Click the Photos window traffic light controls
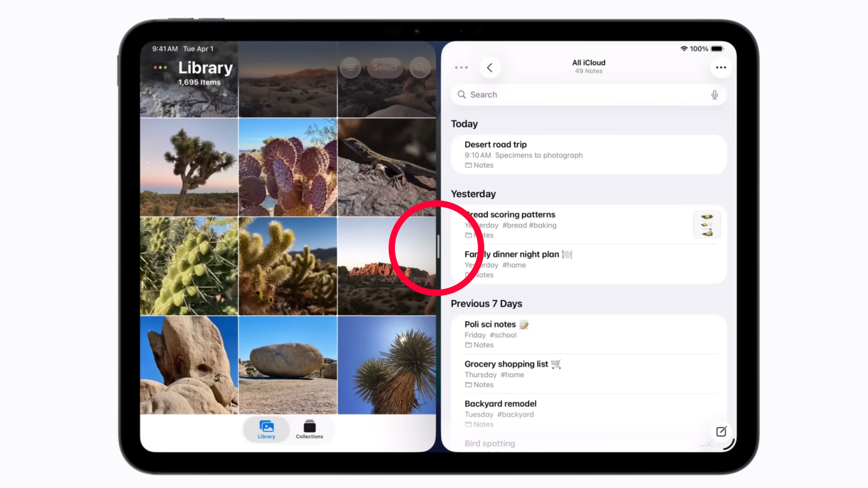Image resolution: width=868 pixels, height=488 pixels. 160,68
